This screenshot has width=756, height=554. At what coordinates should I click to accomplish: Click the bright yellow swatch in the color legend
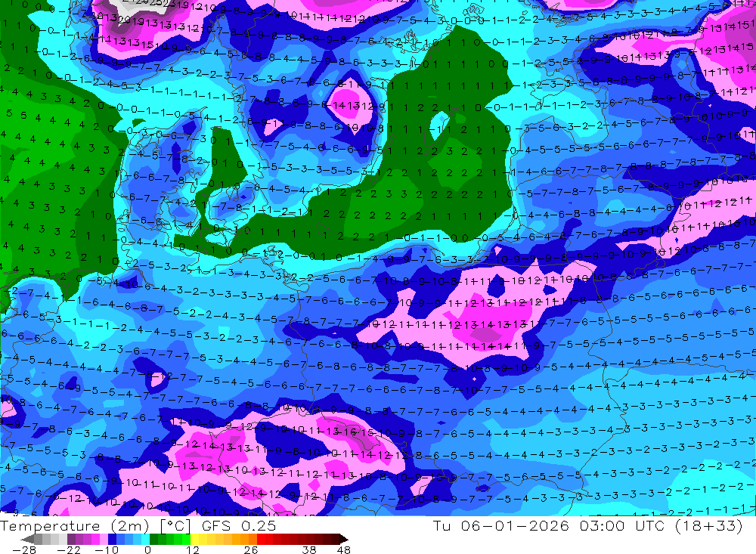(x=195, y=539)
